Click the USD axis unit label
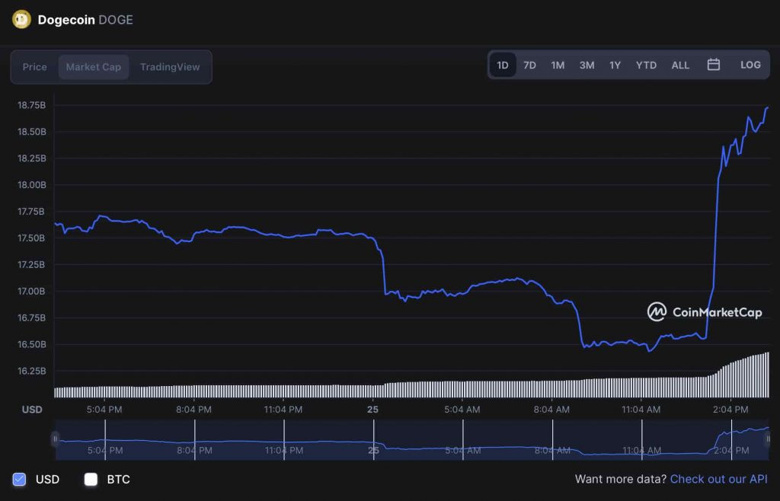 (x=32, y=409)
